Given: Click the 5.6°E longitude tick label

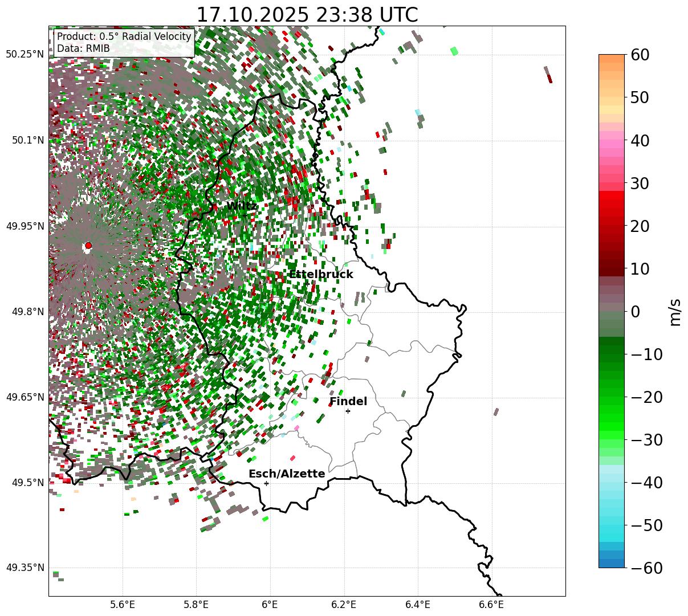Looking at the screenshot, I should coord(123,605).
